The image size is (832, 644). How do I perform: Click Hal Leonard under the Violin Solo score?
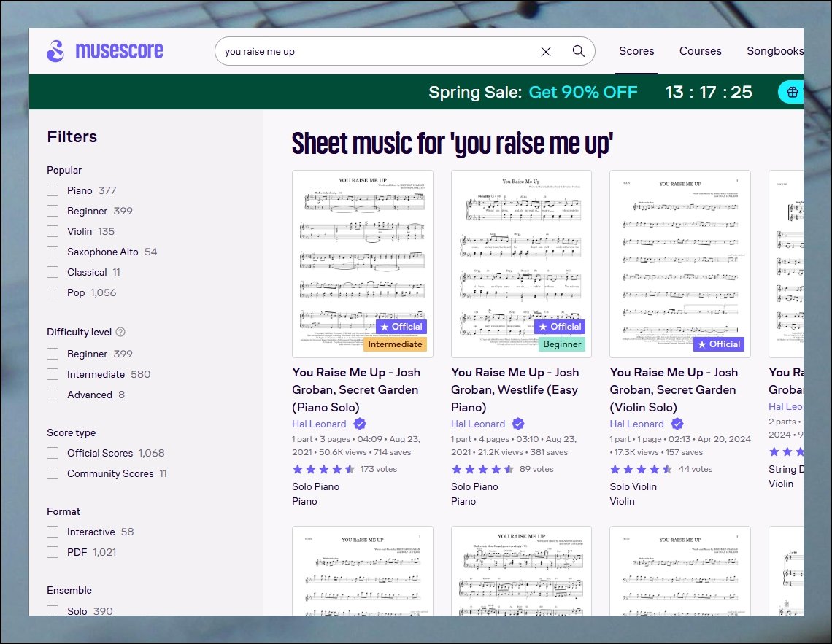tap(636, 424)
